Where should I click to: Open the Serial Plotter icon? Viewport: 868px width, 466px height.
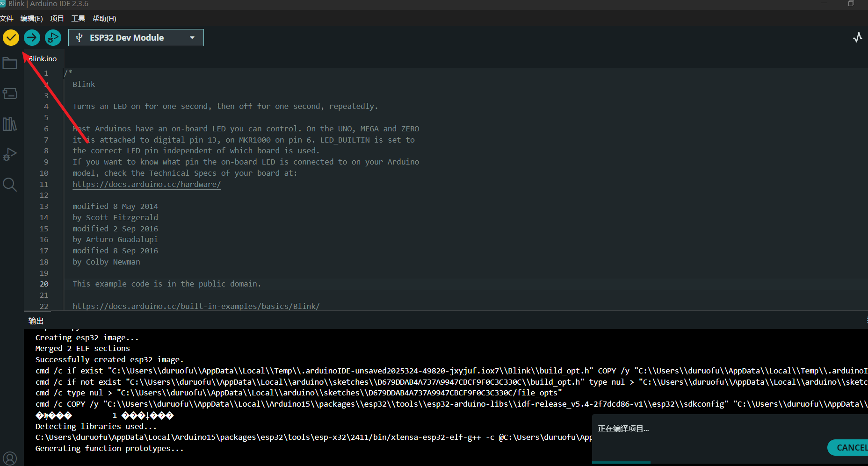(857, 37)
